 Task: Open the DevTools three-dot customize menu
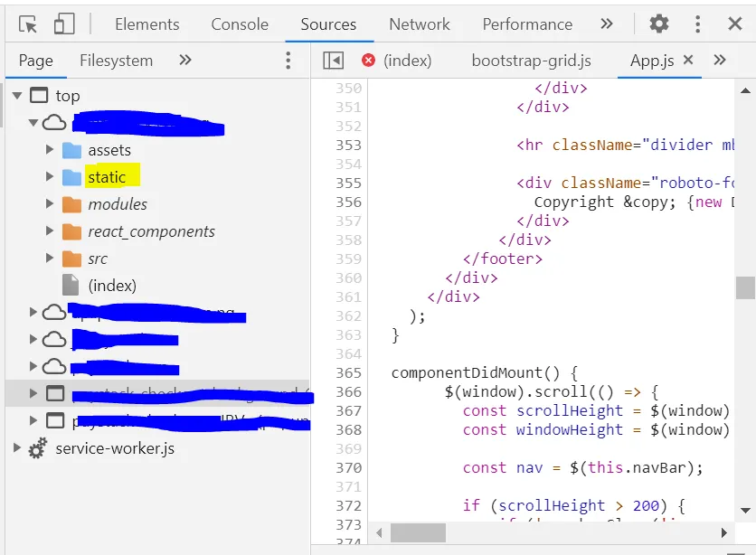(697, 24)
